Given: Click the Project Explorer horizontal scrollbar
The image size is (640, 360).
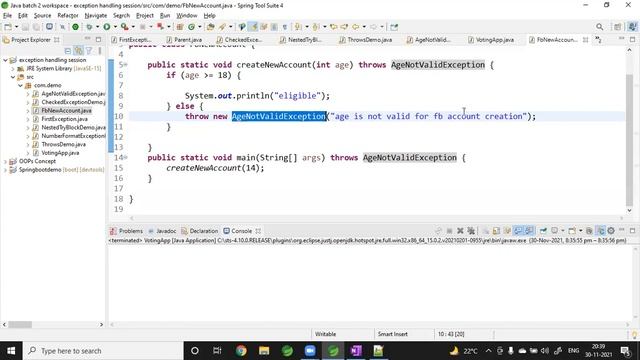Looking at the screenshot, I should [20, 325].
